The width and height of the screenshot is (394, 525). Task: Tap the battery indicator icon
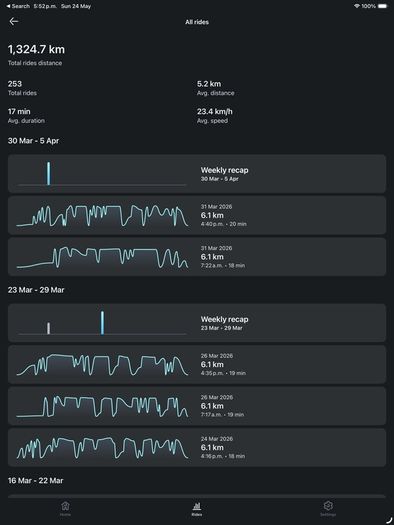click(x=383, y=6)
